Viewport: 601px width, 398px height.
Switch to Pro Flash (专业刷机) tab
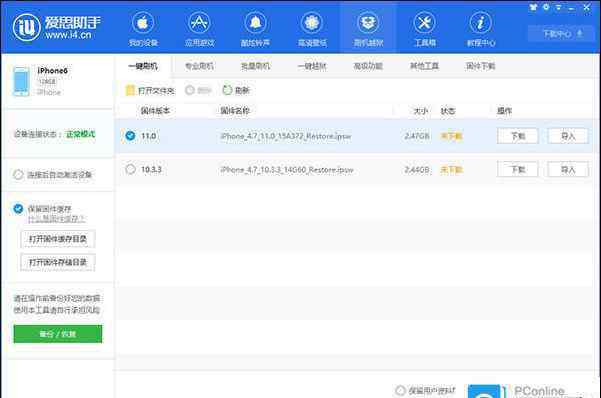[x=199, y=66]
